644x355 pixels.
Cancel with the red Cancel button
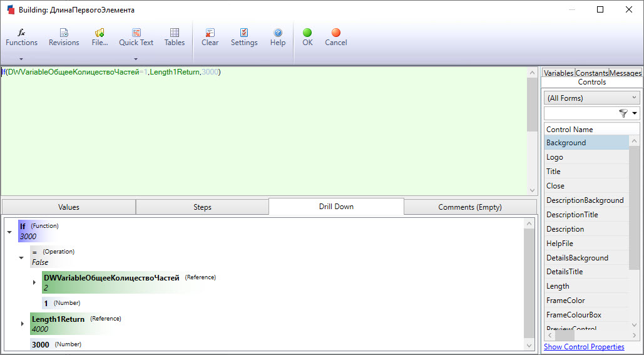[x=336, y=38]
